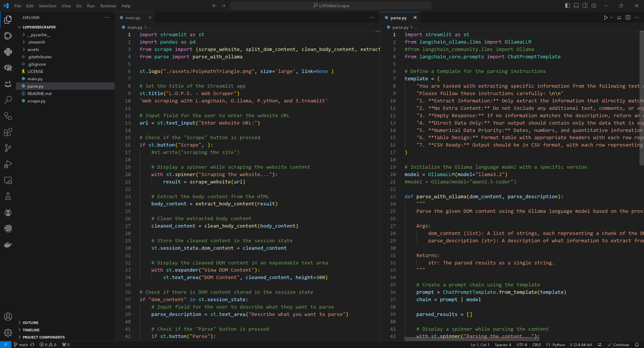
Task: Open the Extensions view icon
Action: (8, 132)
